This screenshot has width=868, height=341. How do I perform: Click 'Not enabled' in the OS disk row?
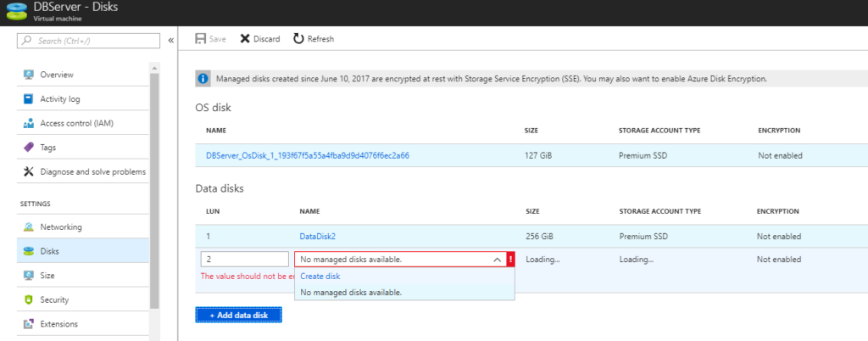(x=780, y=155)
